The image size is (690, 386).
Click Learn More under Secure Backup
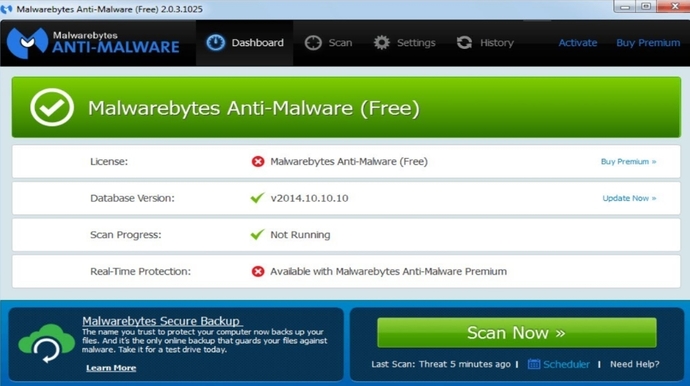coord(111,368)
